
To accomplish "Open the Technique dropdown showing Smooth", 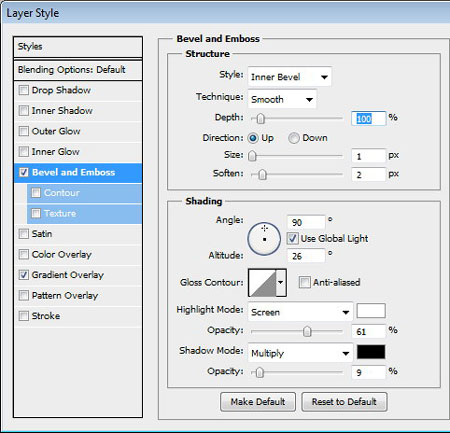I will click(x=282, y=99).
